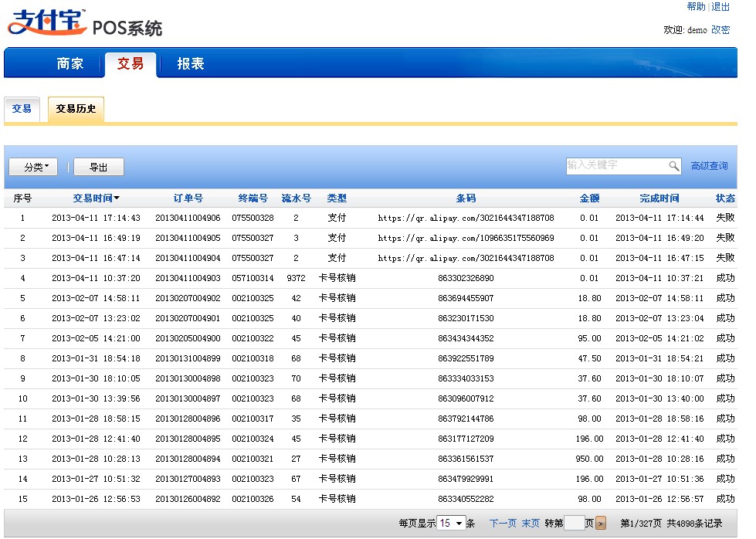
Task: Click serial number 9372
Action: click(x=296, y=278)
